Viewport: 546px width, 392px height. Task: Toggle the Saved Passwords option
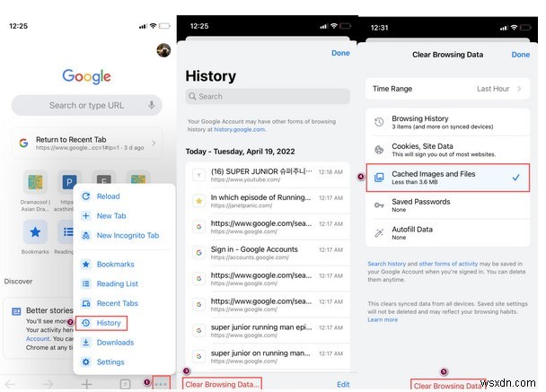coord(447,205)
